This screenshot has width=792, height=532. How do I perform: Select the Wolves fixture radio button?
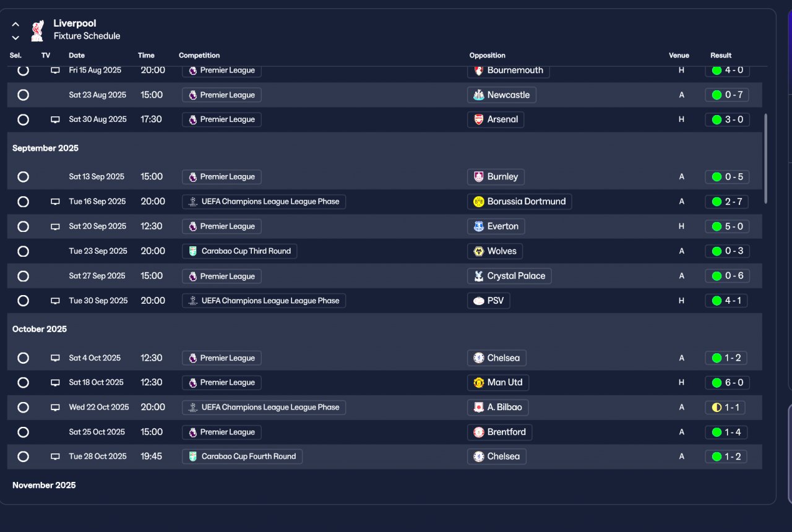(x=23, y=251)
